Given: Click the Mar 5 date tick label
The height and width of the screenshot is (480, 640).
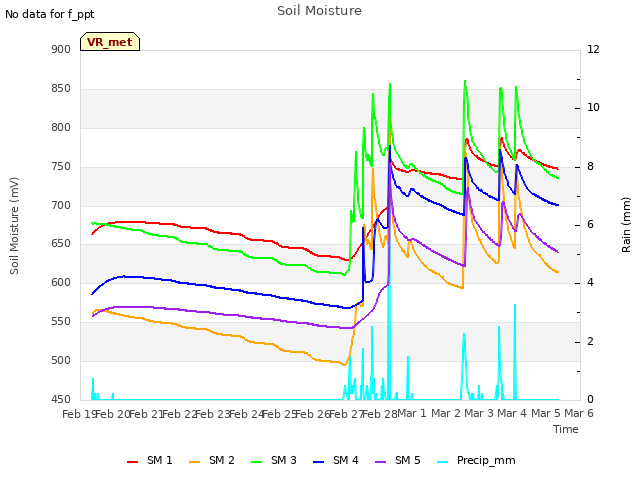Looking at the screenshot, I should (546, 413).
